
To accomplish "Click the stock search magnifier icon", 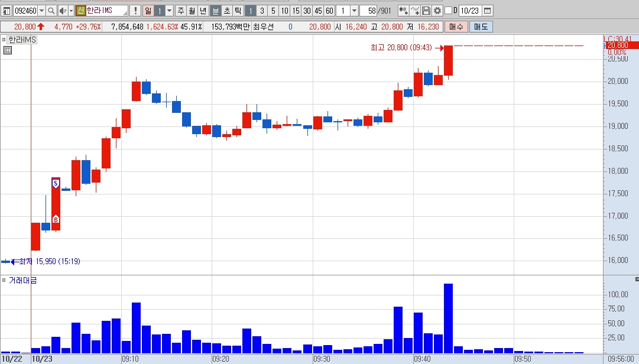I will pyautogui.click(x=51, y=11).
